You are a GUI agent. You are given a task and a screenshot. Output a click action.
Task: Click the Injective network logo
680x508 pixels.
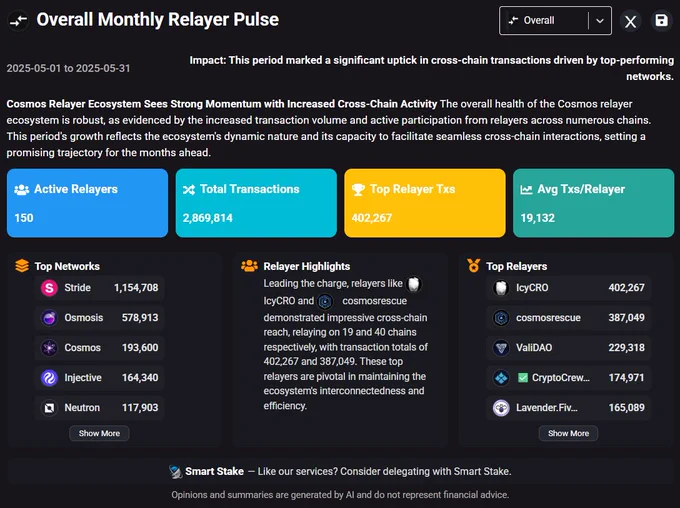(x=49, y=378)
